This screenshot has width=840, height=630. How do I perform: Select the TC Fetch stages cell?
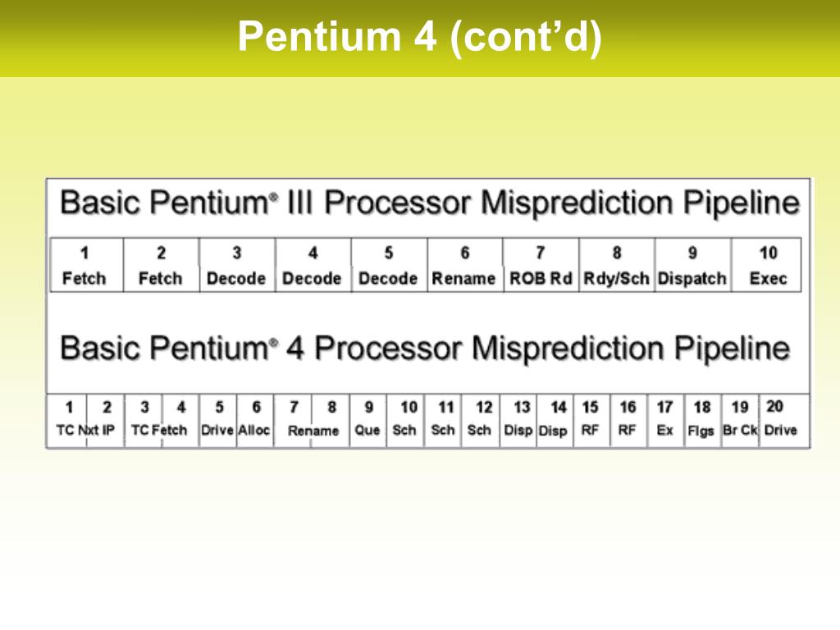(x=162, y=421)
